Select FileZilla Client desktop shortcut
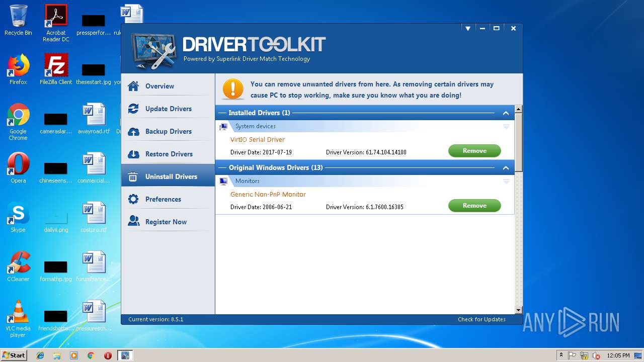The image size is (644, 362). 56,69
